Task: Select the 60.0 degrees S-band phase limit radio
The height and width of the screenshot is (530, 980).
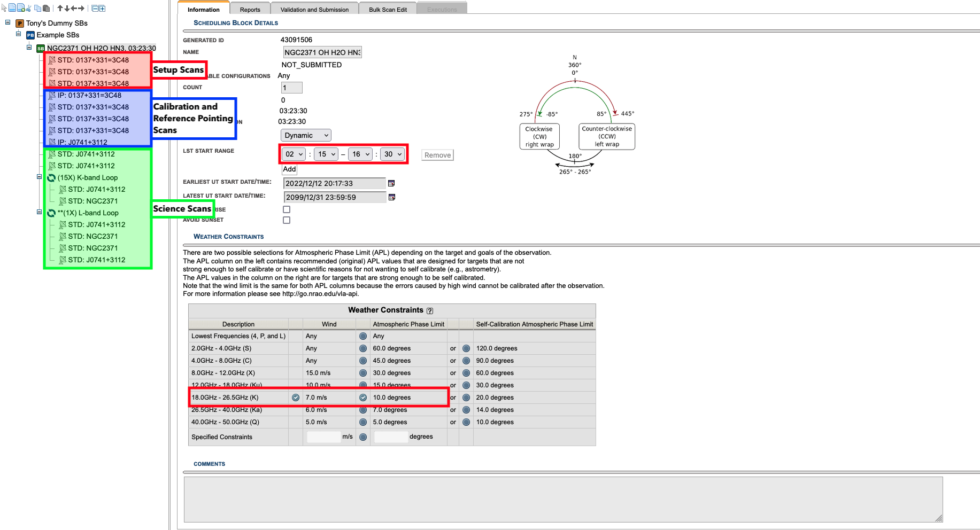Action: 363,348
